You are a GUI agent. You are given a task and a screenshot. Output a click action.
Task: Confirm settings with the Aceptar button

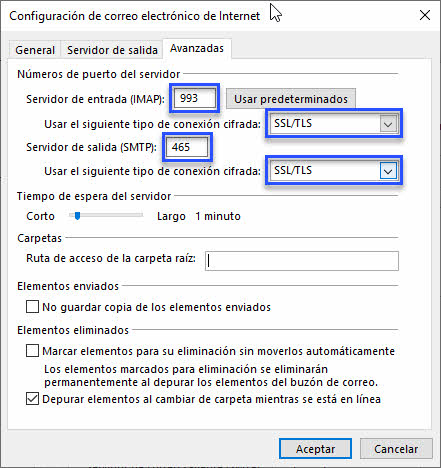click(x=315, y=449)
